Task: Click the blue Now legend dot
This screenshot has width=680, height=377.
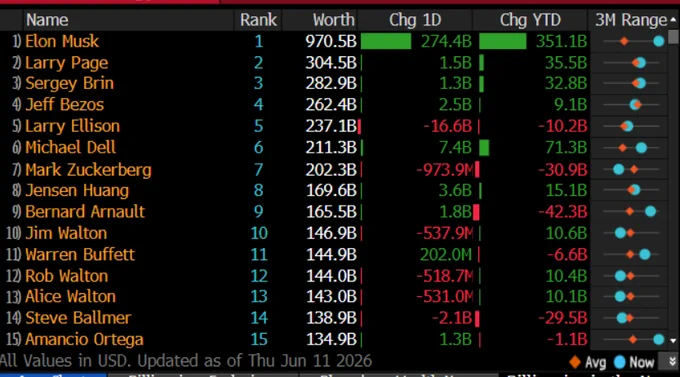Action: (620, 362)
